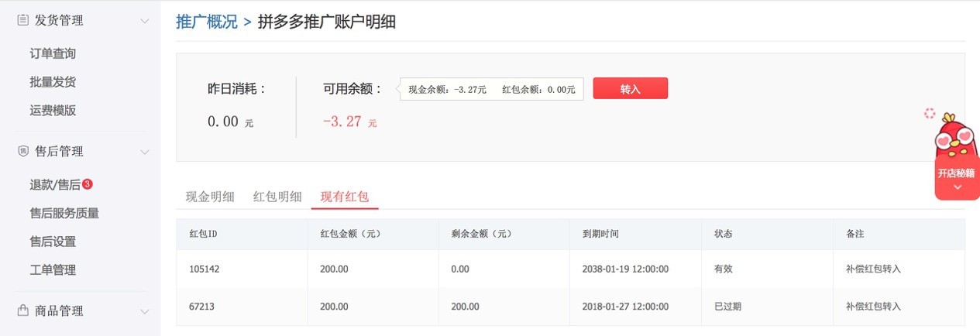980x336 pixels.
Task: Select the row for 红包ID 105142
Action: [570, 269]
